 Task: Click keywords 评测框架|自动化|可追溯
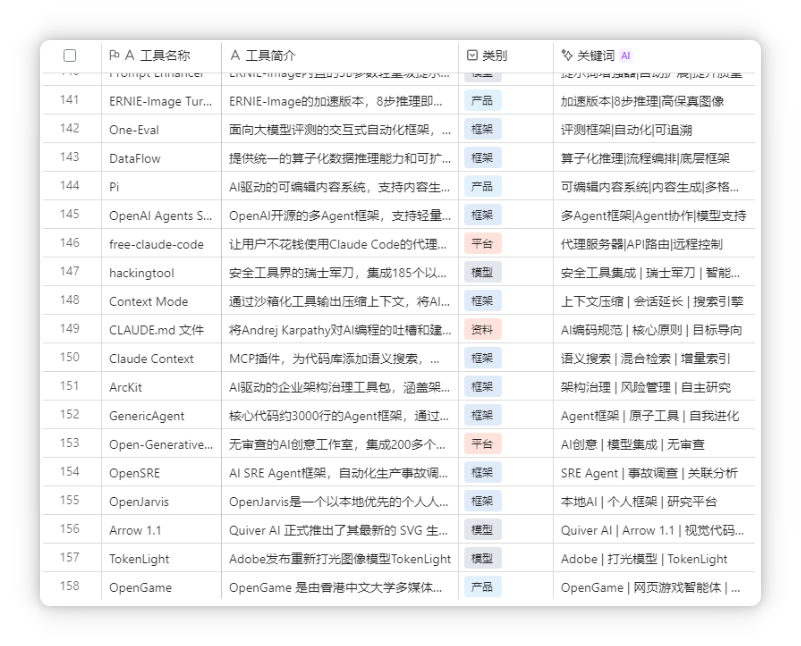[626, 130]
